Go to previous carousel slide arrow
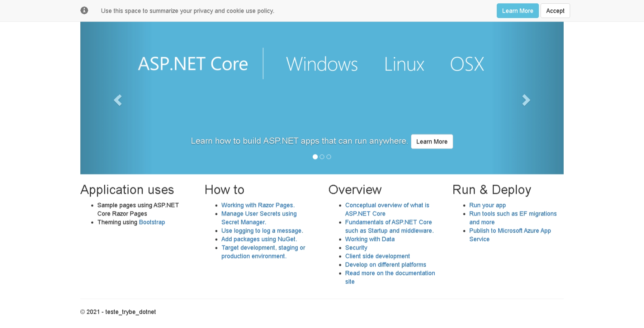The width and height of the screenshot is (644, 328). 118,100
